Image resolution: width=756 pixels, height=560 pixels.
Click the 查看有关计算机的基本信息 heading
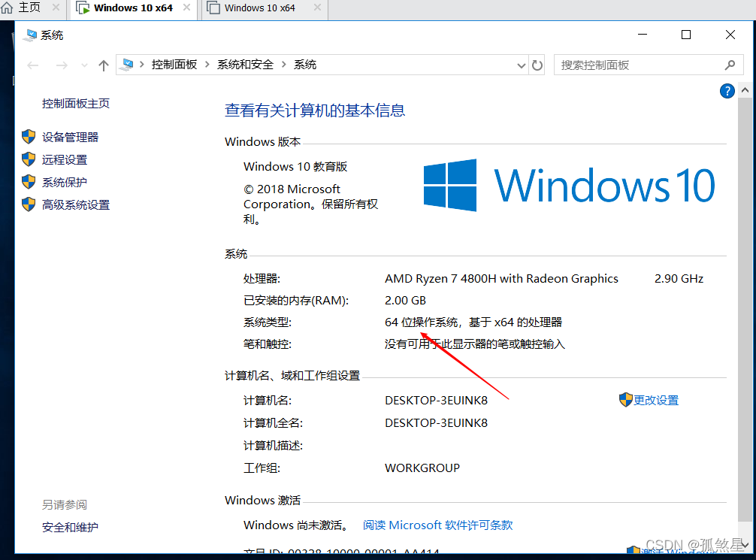tap(315, 110)
